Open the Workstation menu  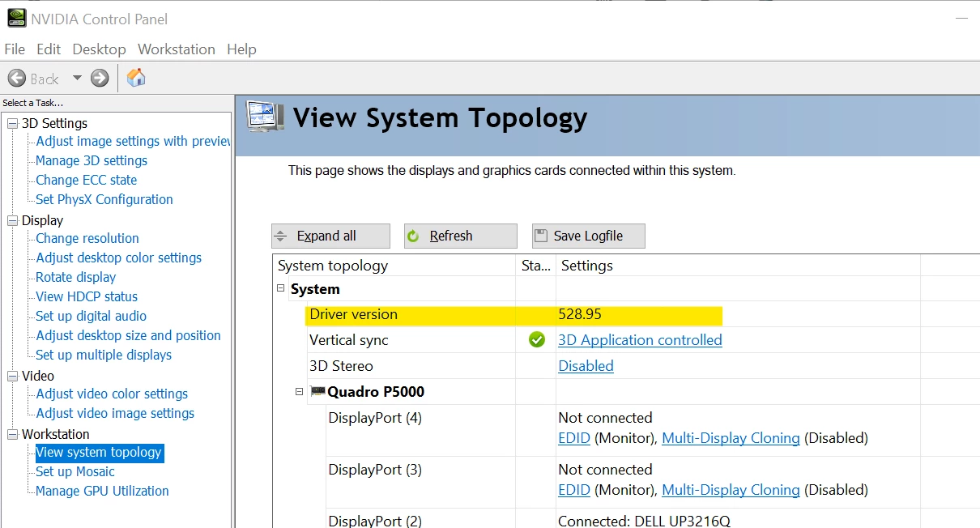177,49
